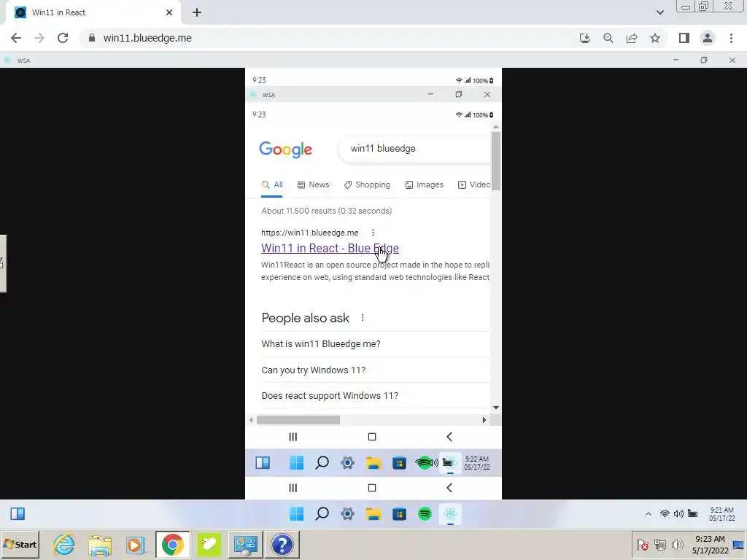Expand 'What is win11 Blueedge me?'
Screen dimensions: 747x560
pos(376,344)
